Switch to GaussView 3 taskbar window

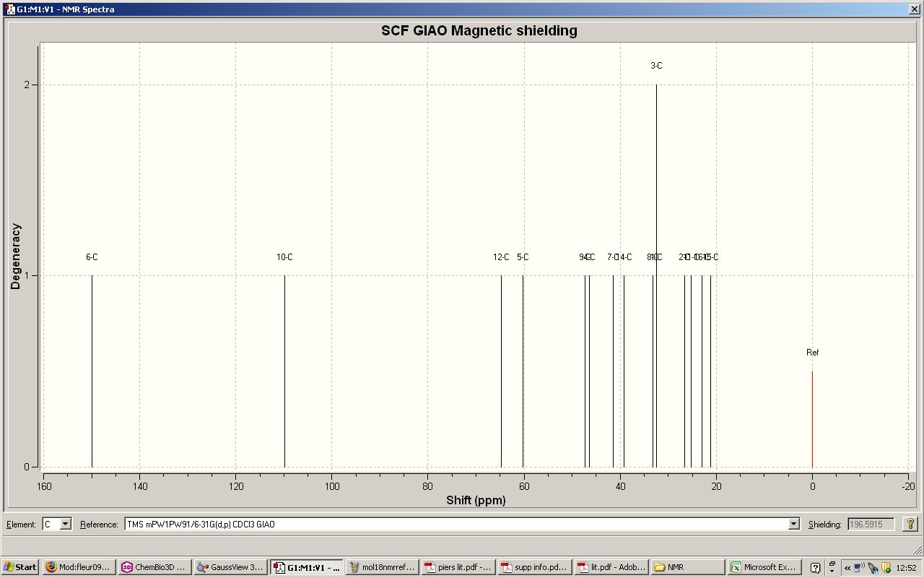point(230,567)
